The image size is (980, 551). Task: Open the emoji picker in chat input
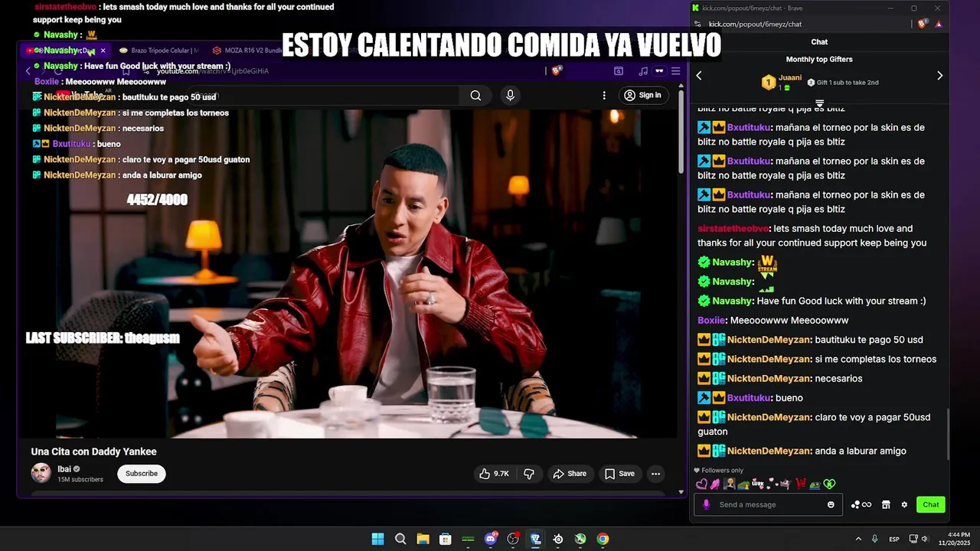(831, 504)
